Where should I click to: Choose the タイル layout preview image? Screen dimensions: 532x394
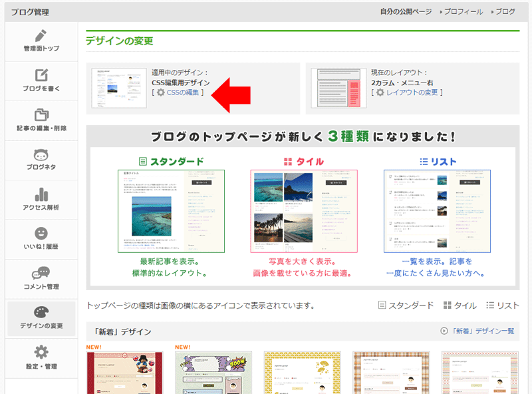[304, 210]
